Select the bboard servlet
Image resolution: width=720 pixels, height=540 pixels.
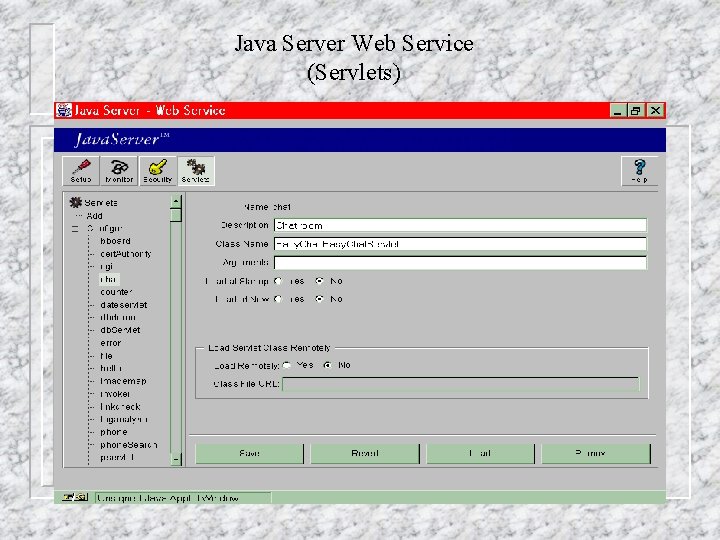115,241
